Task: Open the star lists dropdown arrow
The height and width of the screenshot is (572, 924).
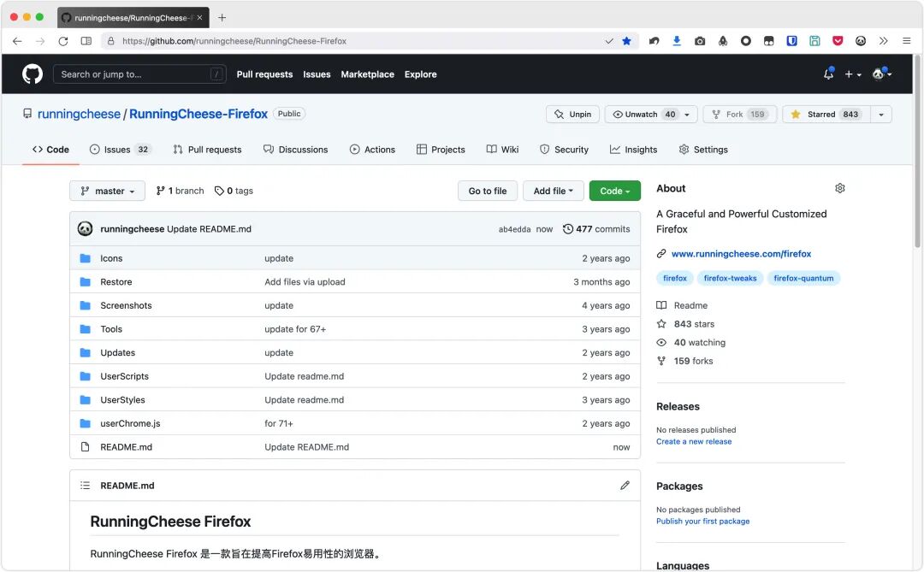Action: tap(881, 115)
